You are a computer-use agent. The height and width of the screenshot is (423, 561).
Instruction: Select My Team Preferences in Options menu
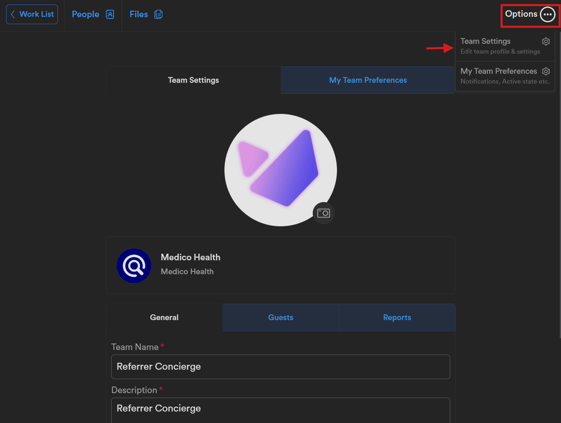coord(505,76)
